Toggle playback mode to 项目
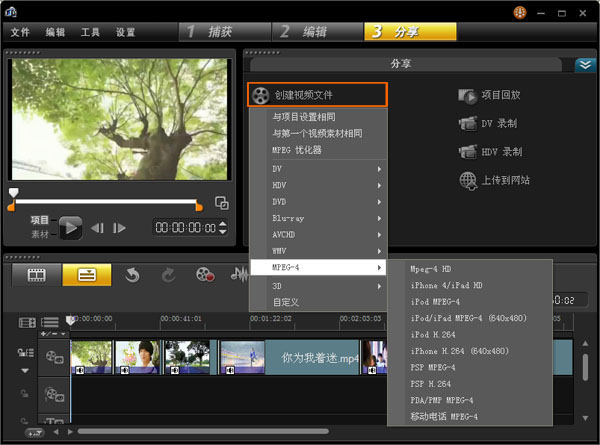Viewport: 600px width, 445px height. click(39, 220)
